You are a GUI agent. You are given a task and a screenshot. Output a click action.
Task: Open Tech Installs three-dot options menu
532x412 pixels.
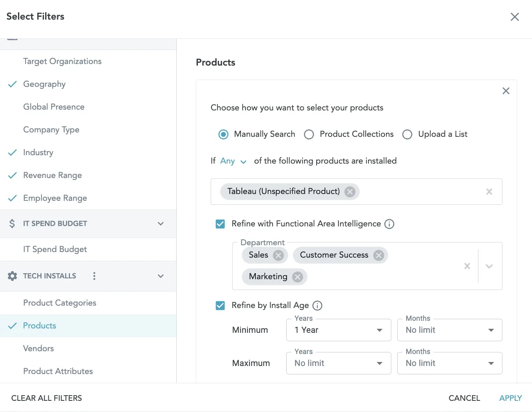[94, 276]
